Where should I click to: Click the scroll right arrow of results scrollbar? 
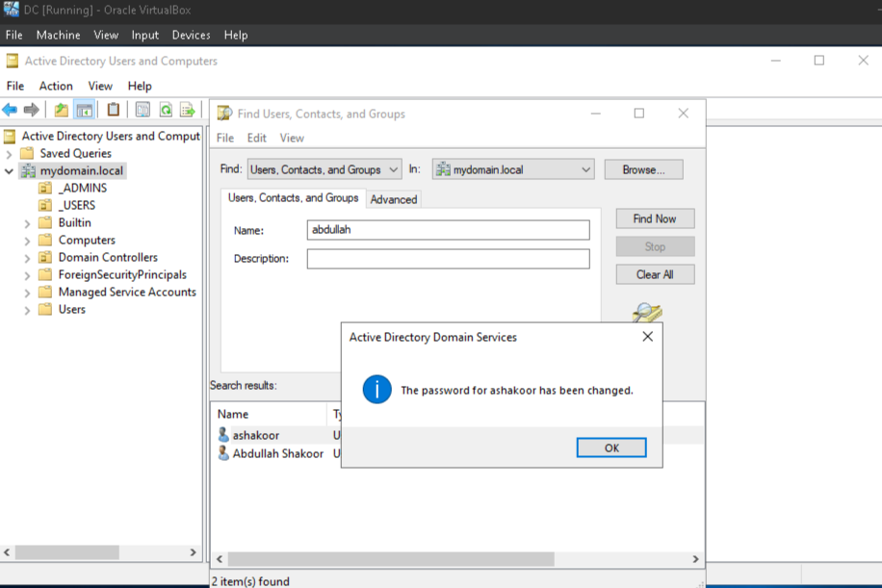[x=695, y=559]
